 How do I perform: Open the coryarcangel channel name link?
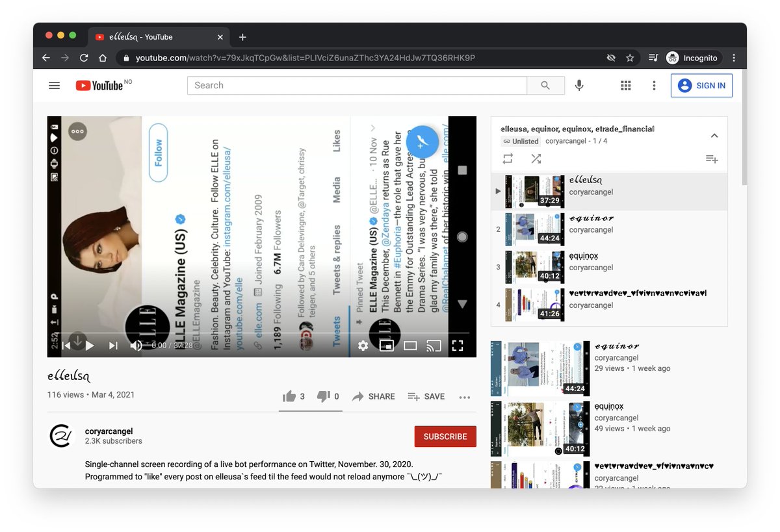click(109, 431)
